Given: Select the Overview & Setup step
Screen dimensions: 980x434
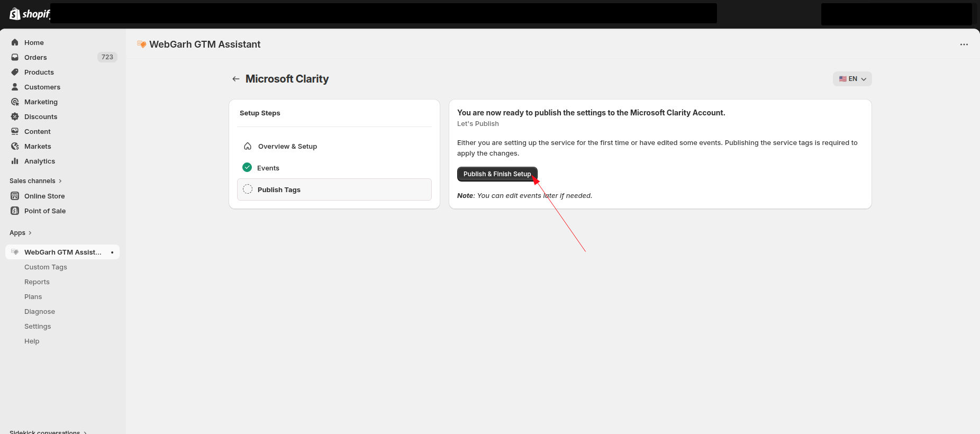Looking at the screenshot, I should (334, 146).
